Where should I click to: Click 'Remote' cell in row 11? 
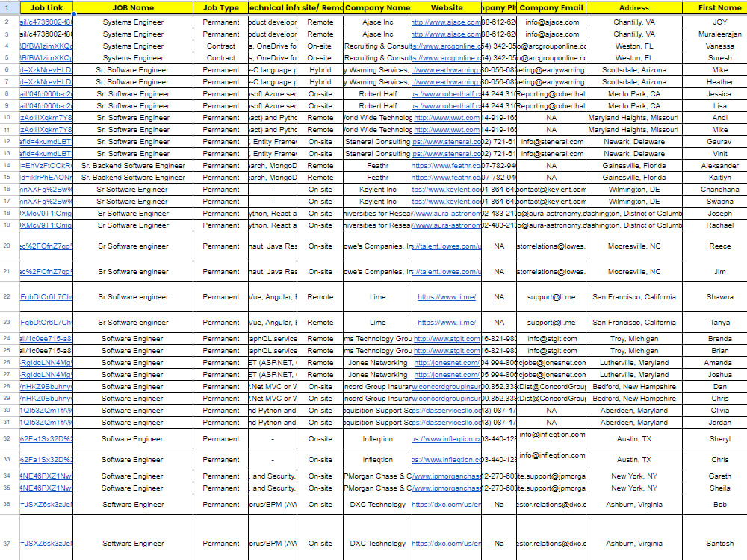320,129
